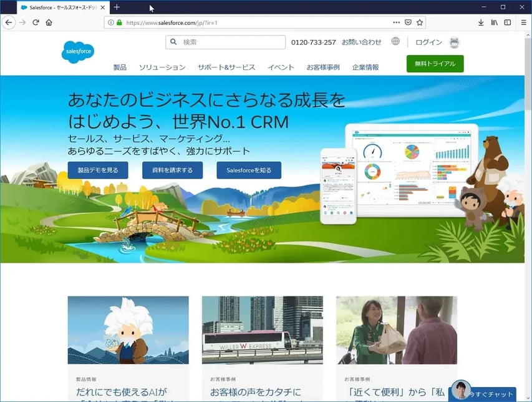Screen dimensions: 532x402
Task: Select the Salesforce browser tab
Action: tap(63, 7)
